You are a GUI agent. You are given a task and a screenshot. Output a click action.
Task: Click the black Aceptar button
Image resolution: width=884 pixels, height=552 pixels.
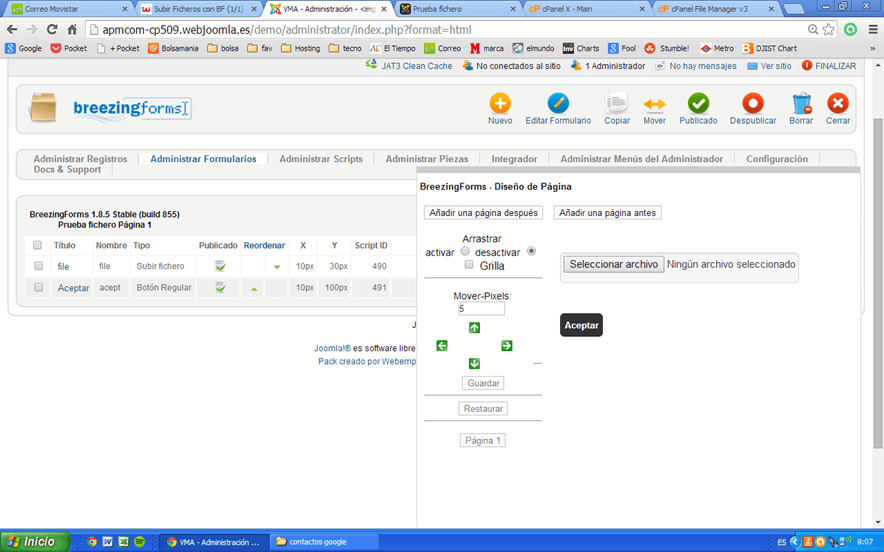click(x=581, y=325)
